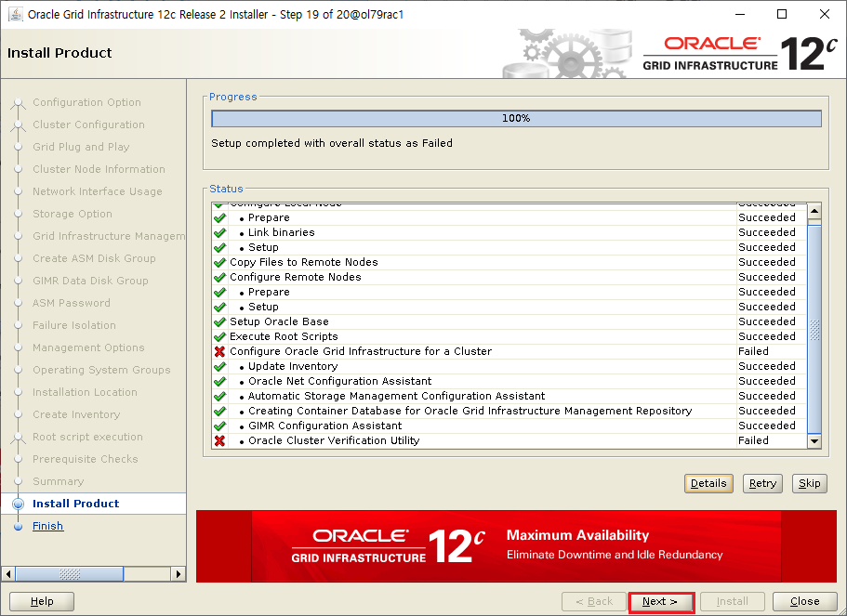Click green check next to Creating Container Database row
This screenshot has height=616, width=847.
coord(219,411)
